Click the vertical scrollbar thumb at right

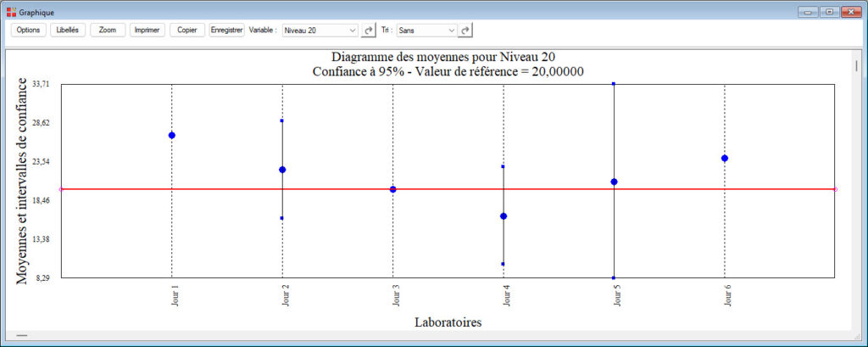[x=856, y=66]
